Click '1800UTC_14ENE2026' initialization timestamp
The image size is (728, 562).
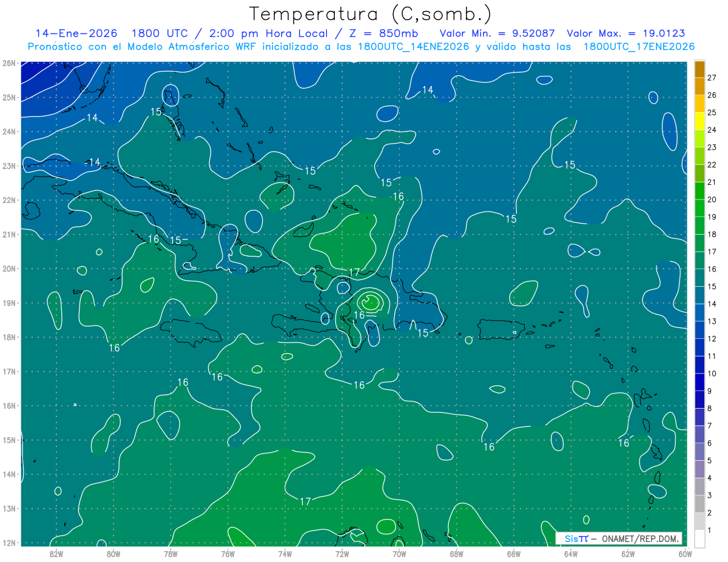click(x=414, y=47)
